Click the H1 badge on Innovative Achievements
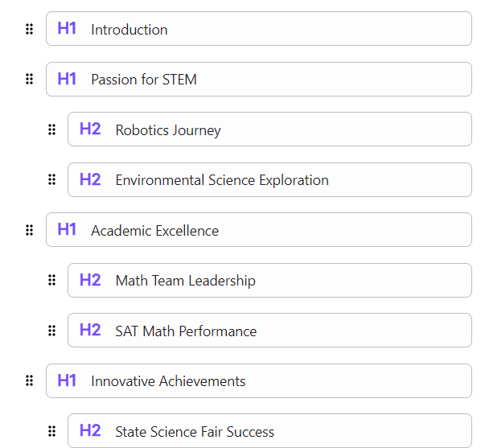The height and width of the screenshot is (448, 485). [67, 380]
